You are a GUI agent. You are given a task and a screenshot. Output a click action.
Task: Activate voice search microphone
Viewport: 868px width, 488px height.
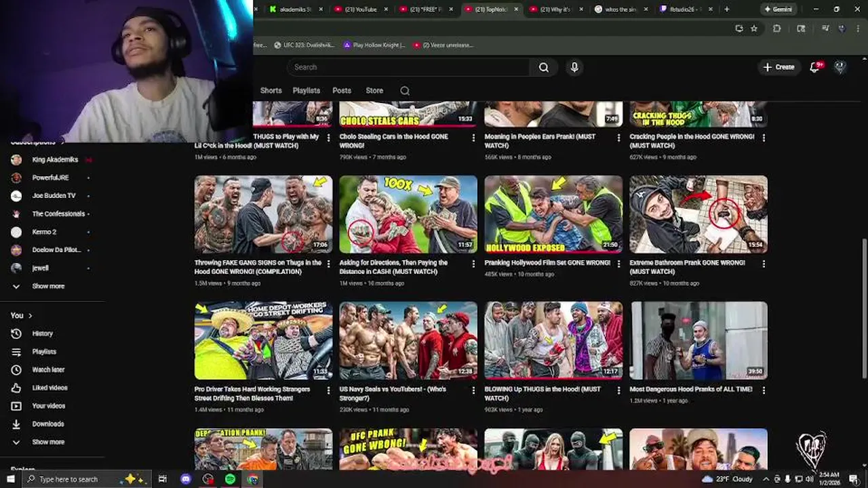574,67
